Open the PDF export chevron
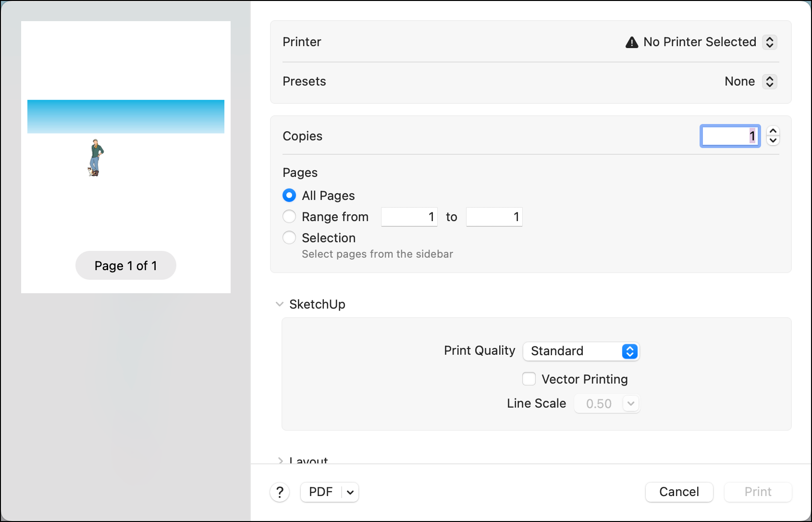812x522 pixels. coord(350,492)
